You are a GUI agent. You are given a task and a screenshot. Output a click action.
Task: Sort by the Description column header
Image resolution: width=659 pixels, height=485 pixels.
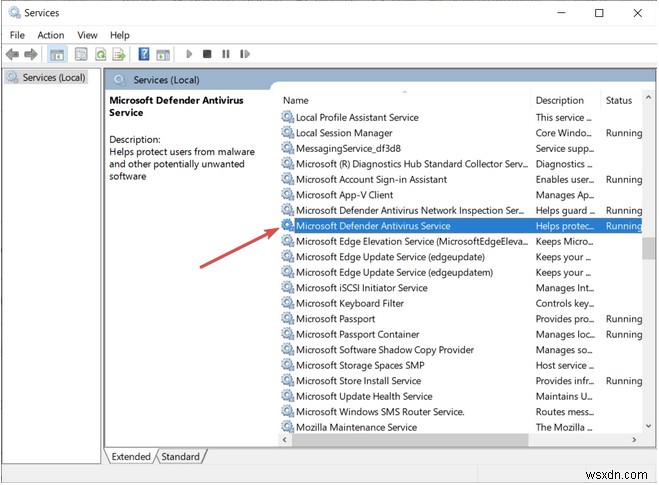[560, 101]
